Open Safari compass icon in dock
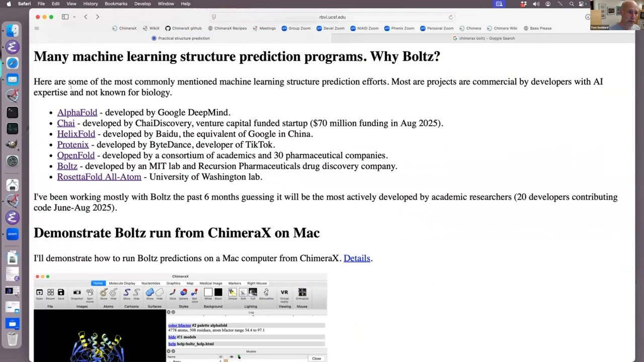 pos(13,63)
